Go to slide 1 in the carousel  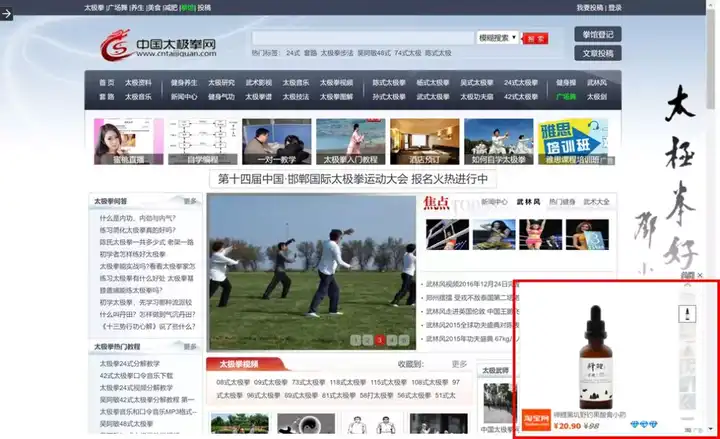(355, 340)
